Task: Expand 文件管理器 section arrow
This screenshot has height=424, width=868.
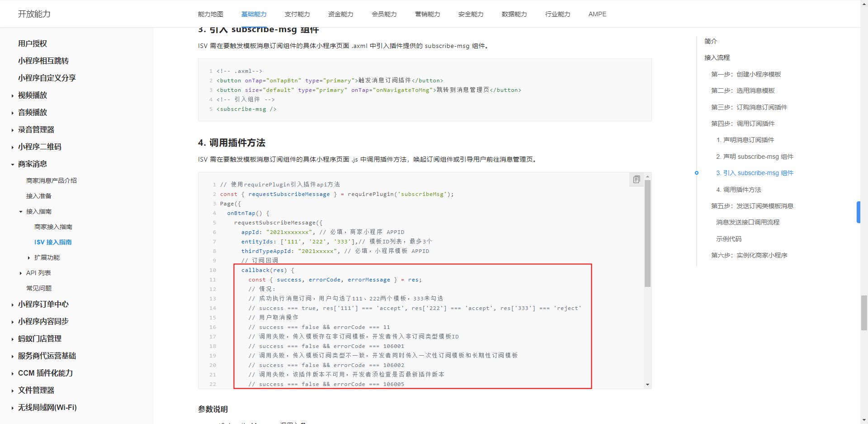Action: (x=12, y=391)
